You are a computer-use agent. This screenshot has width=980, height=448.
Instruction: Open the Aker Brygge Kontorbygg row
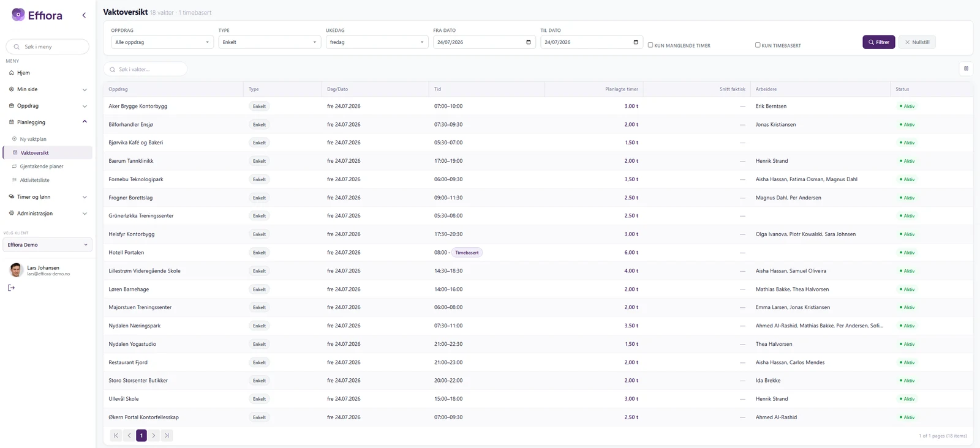click(x=538, y=106)
